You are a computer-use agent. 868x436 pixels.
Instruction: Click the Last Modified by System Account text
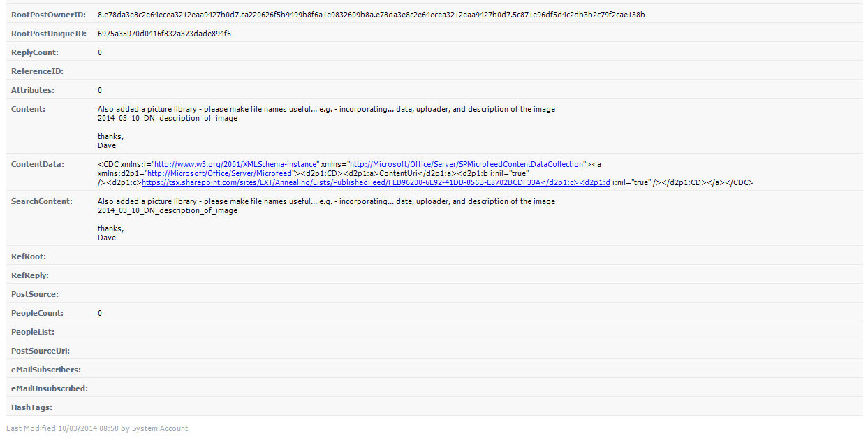(x=97, y=428)
